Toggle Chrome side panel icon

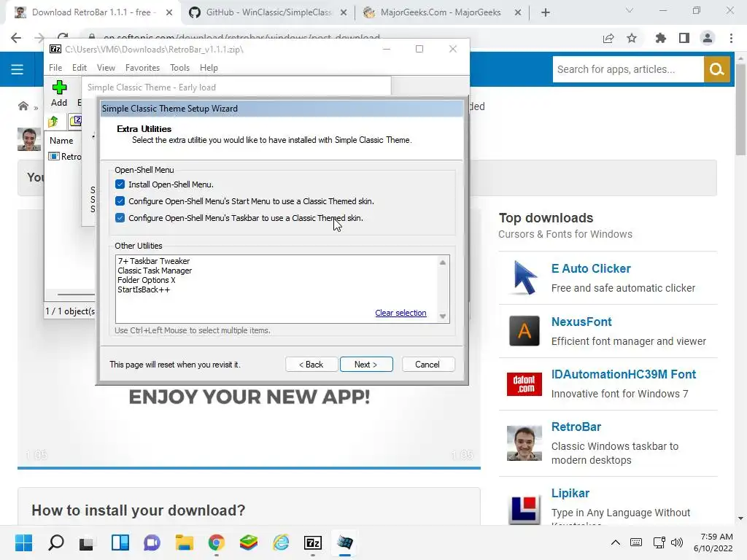pyautogui.click(x=684, y=39)
